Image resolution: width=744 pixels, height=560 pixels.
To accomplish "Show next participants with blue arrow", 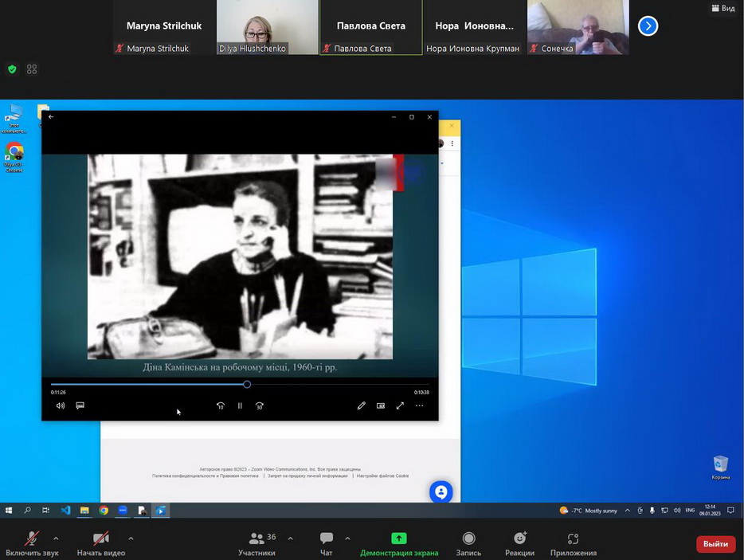I will (648, 26).
